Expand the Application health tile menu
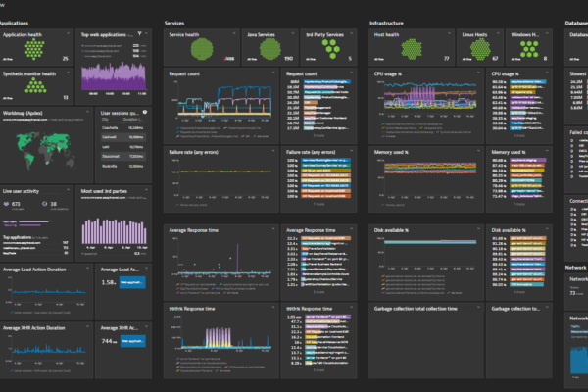The image size is (588, 392). (69, 33)
